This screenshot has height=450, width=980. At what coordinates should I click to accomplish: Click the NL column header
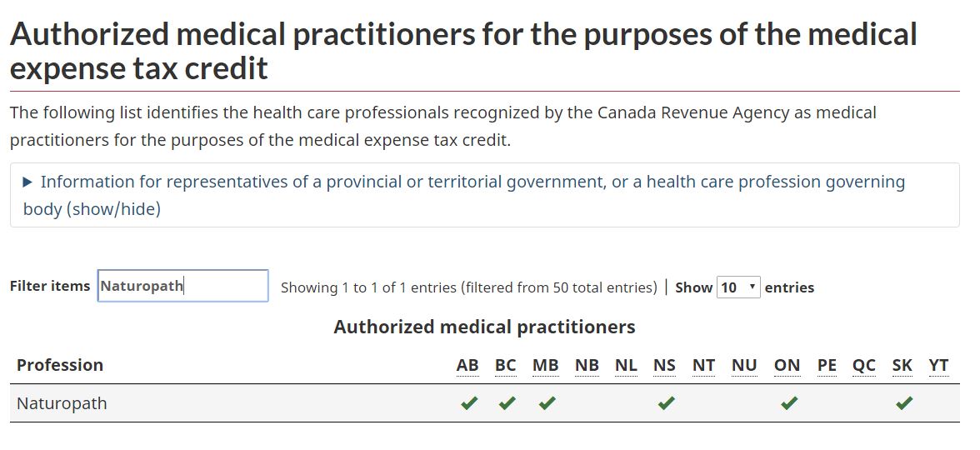626,365
